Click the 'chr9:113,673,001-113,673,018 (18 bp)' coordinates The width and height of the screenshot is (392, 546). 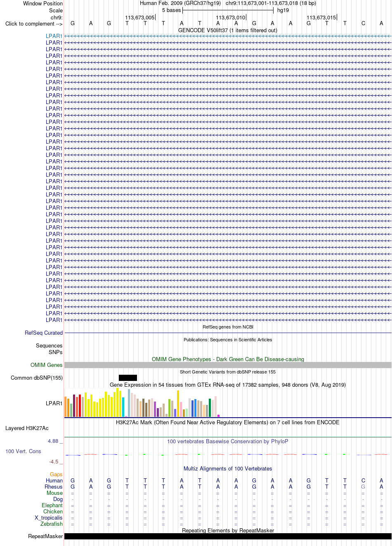[x=271, y=3]
